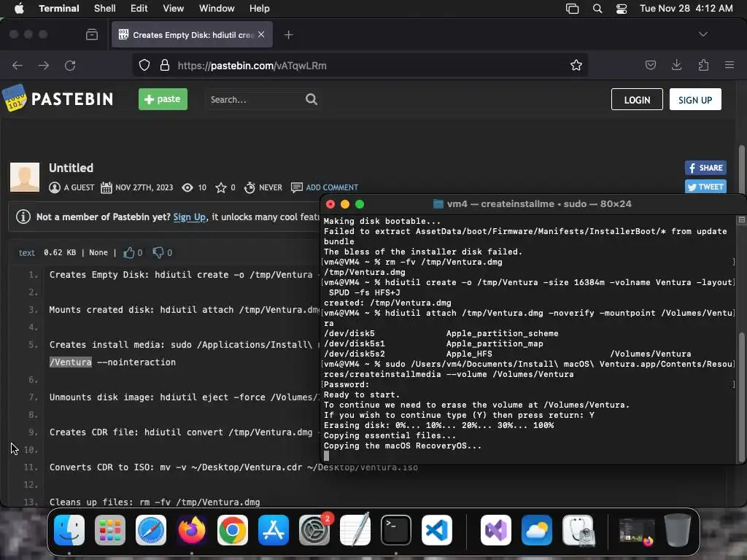Click the ADD COMMENT link

(332, 187)
